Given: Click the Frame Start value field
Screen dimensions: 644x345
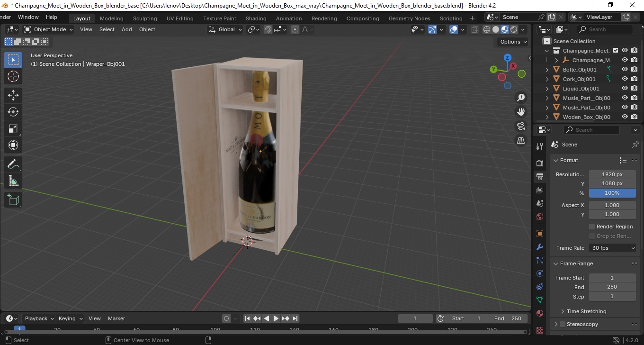Looking at the screenshot, I should (612, 278).
